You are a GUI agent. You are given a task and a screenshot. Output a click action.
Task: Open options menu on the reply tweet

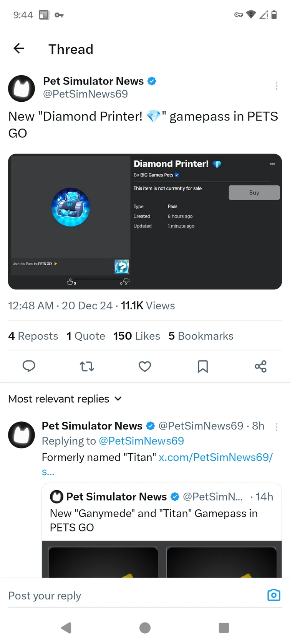(277, 426)
